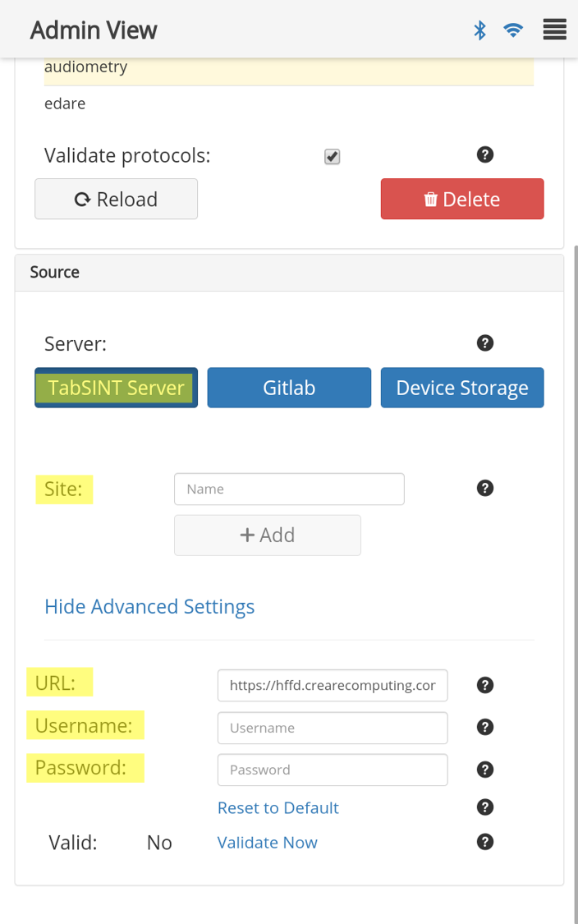Open help for Reset to Default

(x=485, y=807)
